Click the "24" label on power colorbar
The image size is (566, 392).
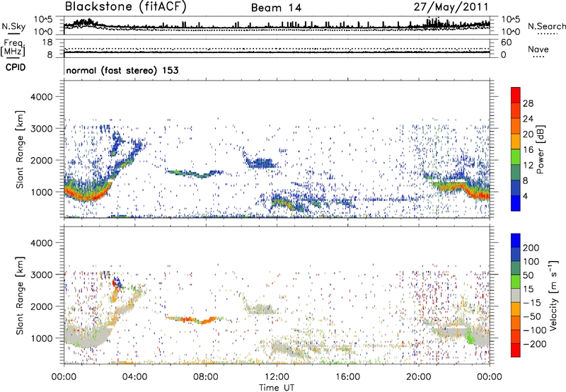[x=528, y=119]
